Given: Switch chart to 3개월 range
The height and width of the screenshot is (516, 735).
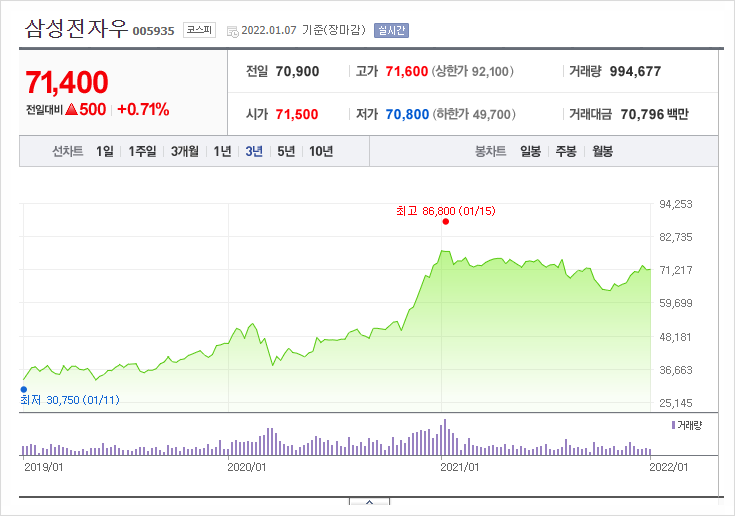Looking at the screenshot, I should pos(185,151).
